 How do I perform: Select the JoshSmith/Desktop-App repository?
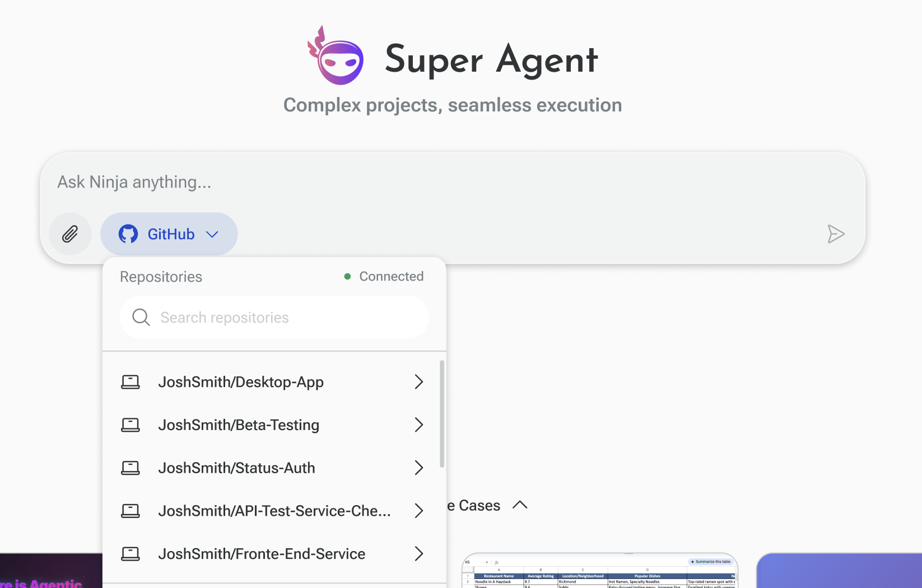tap(241, 382)
